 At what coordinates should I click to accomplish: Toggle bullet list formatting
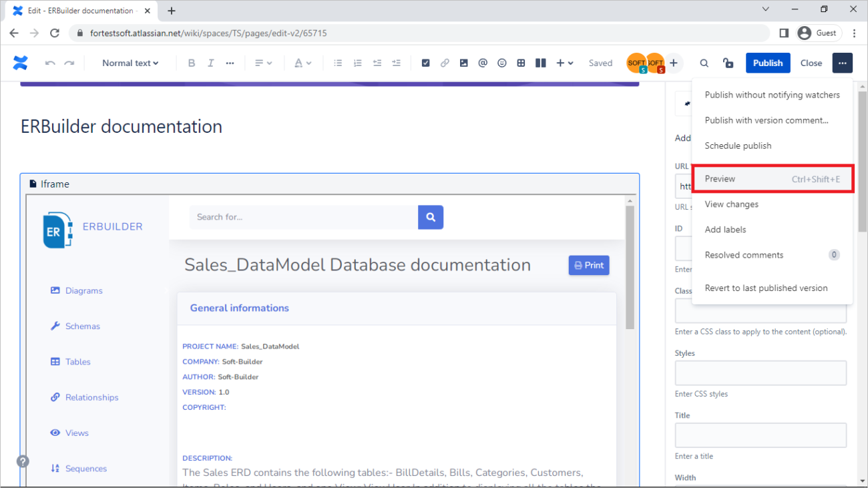pyautogui.click(x=338, y=63)
